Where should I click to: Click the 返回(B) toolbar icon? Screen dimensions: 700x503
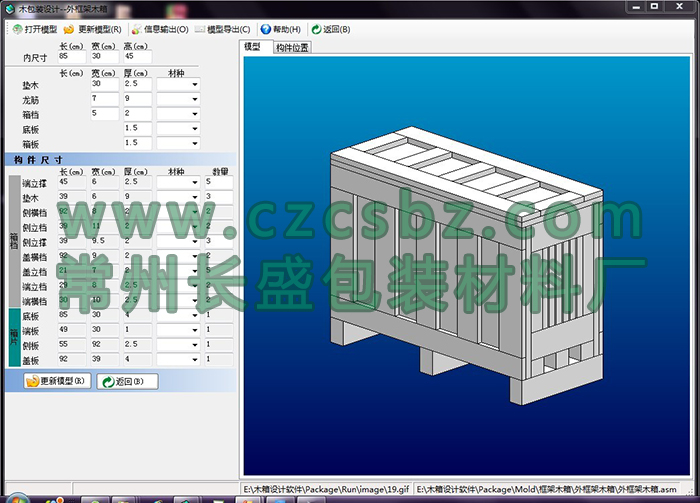pos(316,29)
